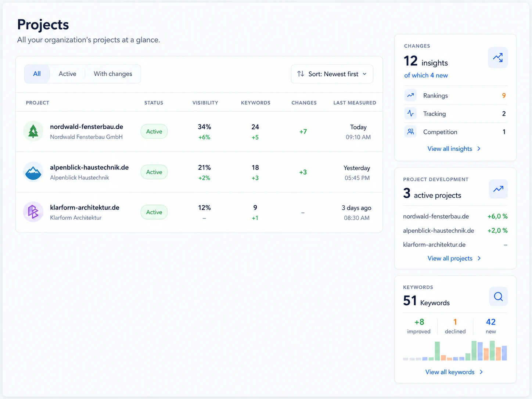This screenshot has height=399, width=532.
Task: Click the klarform-architektur.de purple logo
Action: coord(33,212)
